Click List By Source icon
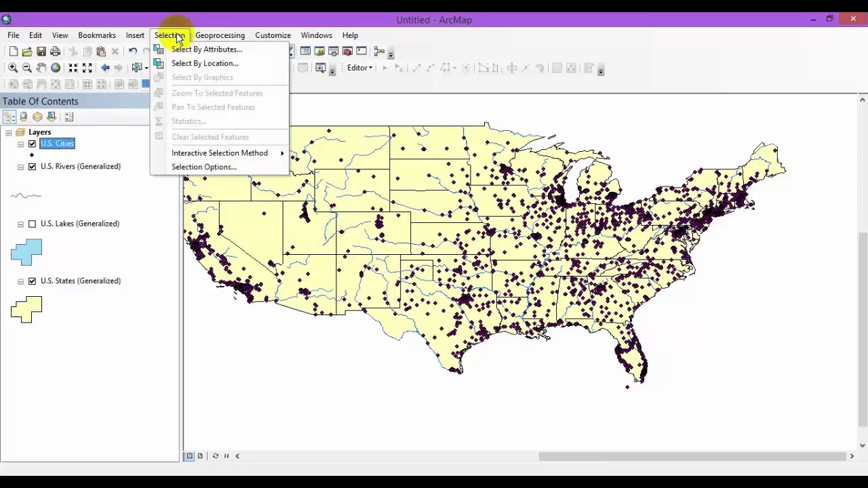Viewport: 868px width, 488px height. coord(24,117)
